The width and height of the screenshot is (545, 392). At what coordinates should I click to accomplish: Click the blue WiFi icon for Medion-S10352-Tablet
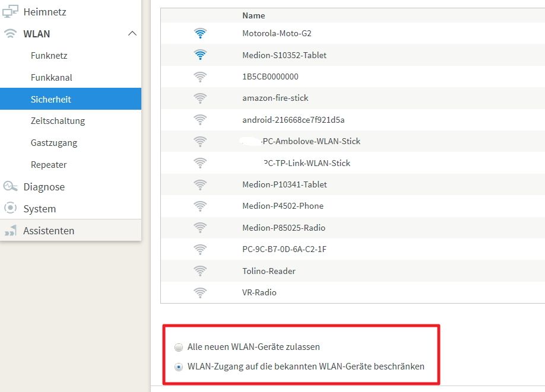[x=200, y=55]
